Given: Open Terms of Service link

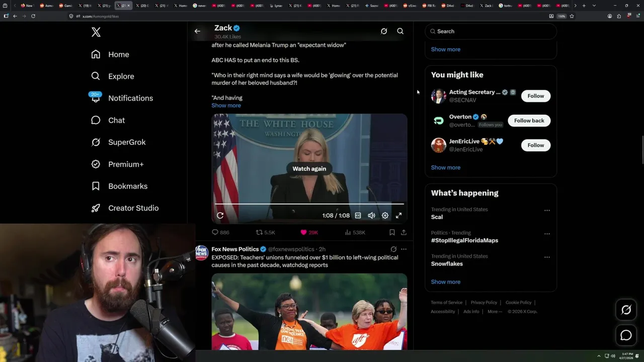Looking at the screenshot, I should coord(446,303).
